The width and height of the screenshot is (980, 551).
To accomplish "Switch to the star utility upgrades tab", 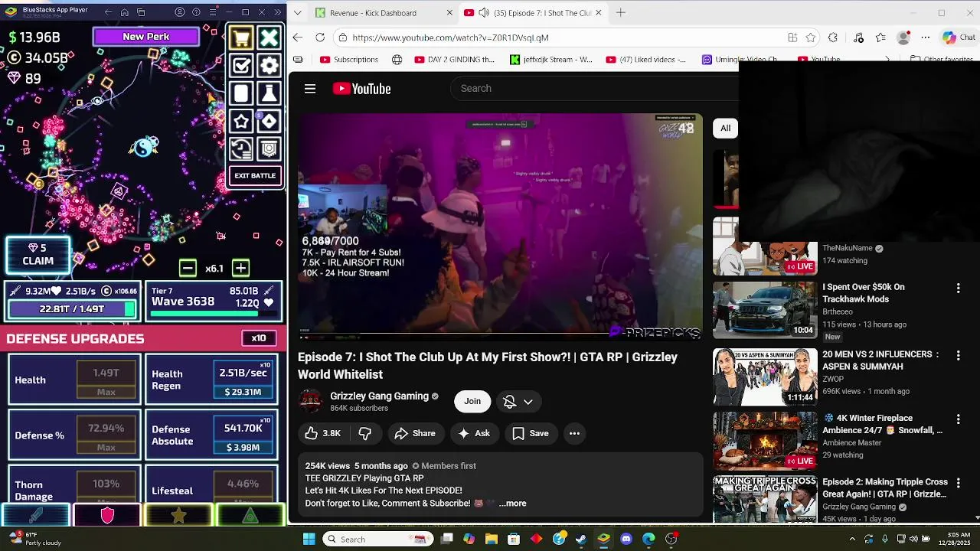I will click(178, 515).
